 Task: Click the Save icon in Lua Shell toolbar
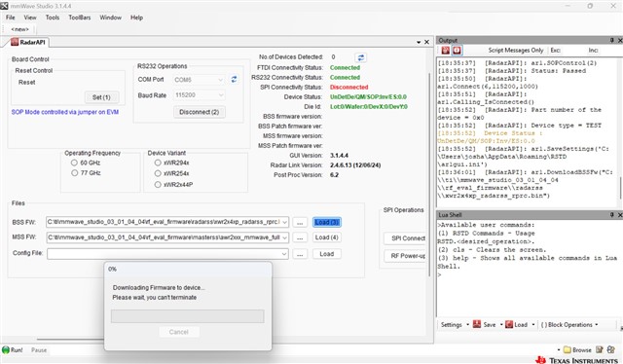pos(477,324)
